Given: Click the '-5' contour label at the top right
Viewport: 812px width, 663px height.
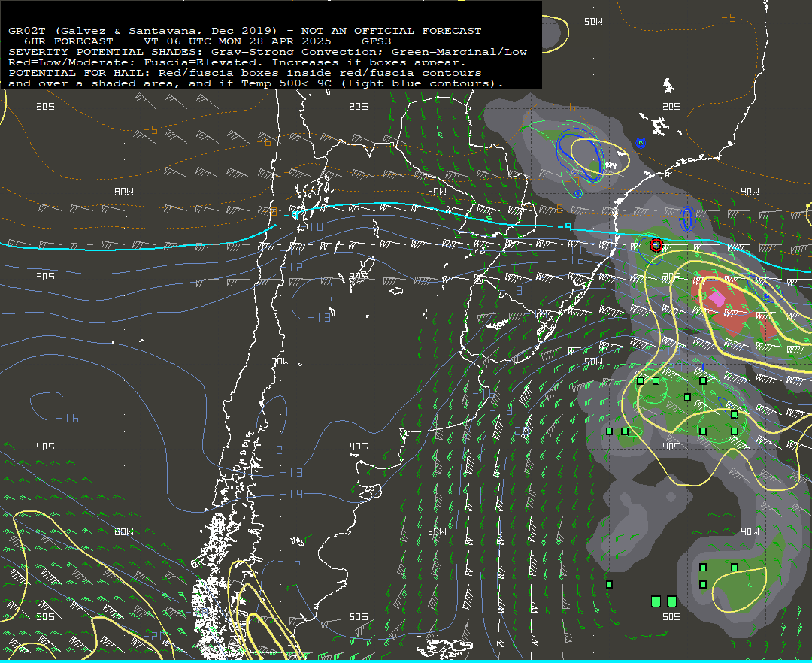Looking at the screenshot, I should 729,18.
